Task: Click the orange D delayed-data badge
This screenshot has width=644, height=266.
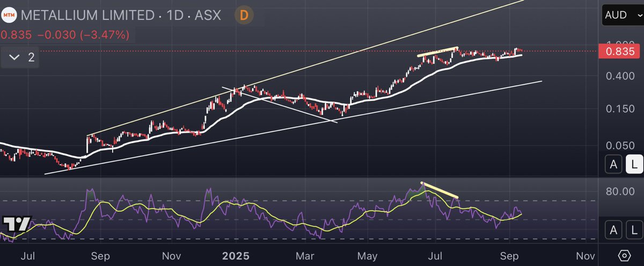Action: coord(244,16)
